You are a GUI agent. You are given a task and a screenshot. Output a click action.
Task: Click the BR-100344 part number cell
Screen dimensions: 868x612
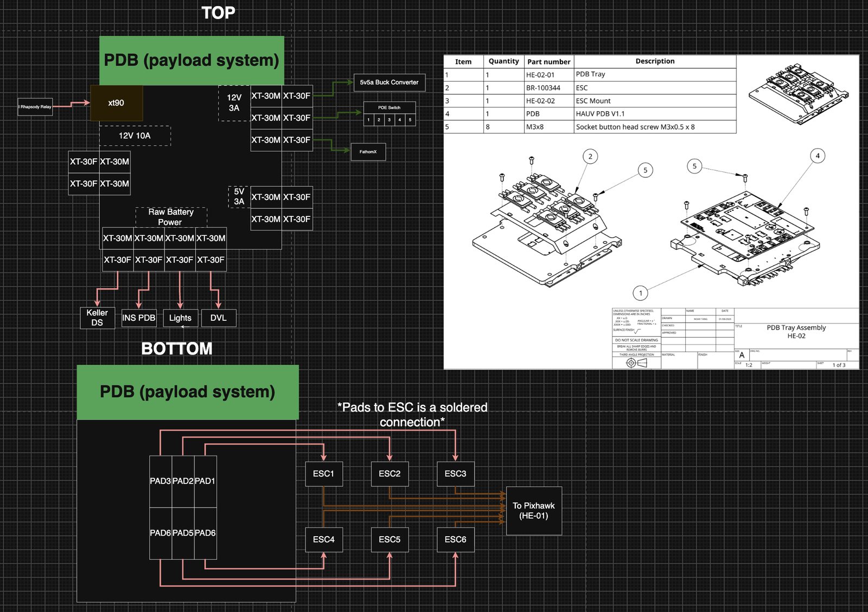(x=548, y=88)
